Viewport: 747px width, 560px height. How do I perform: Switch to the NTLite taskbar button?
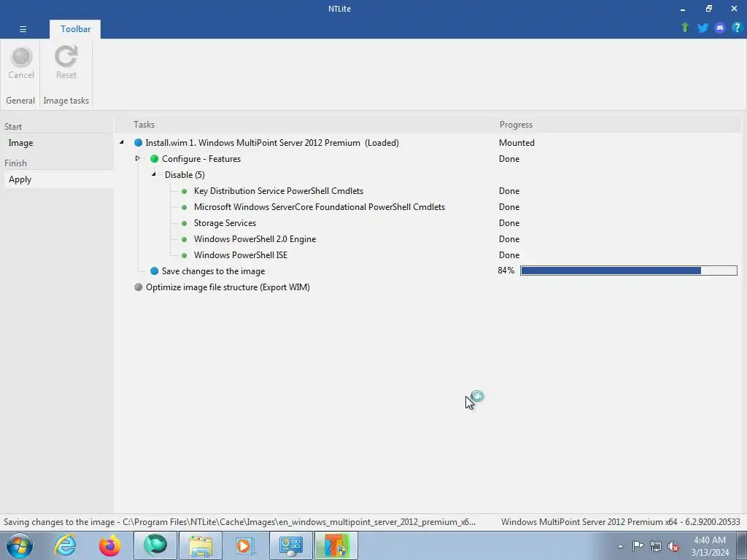[x=336, y=545]
